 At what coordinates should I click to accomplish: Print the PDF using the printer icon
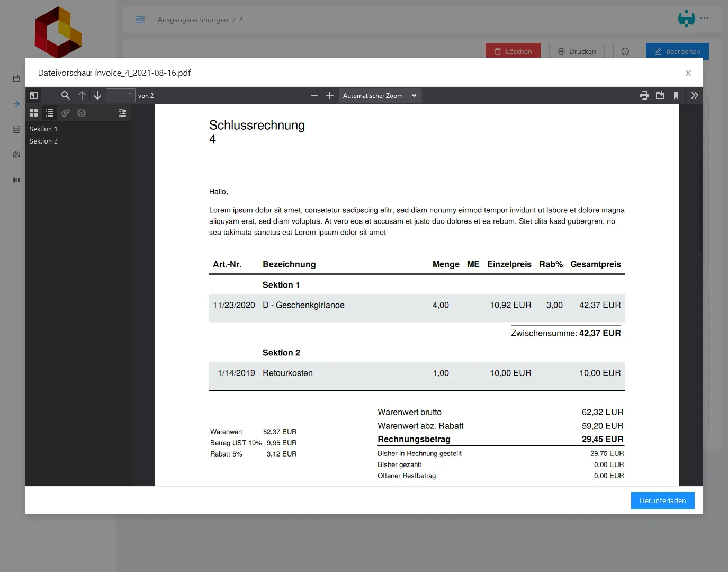click(x=644, y=95)
